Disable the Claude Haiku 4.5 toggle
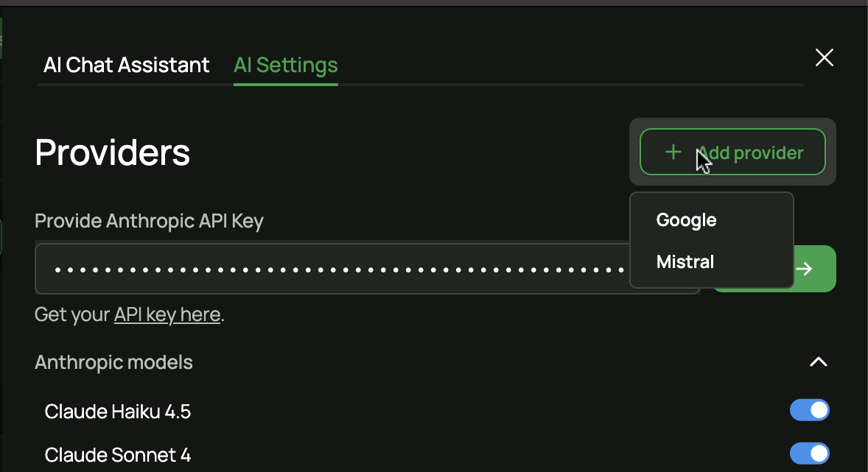Screen dimensions: 868x472 [809, 410]
